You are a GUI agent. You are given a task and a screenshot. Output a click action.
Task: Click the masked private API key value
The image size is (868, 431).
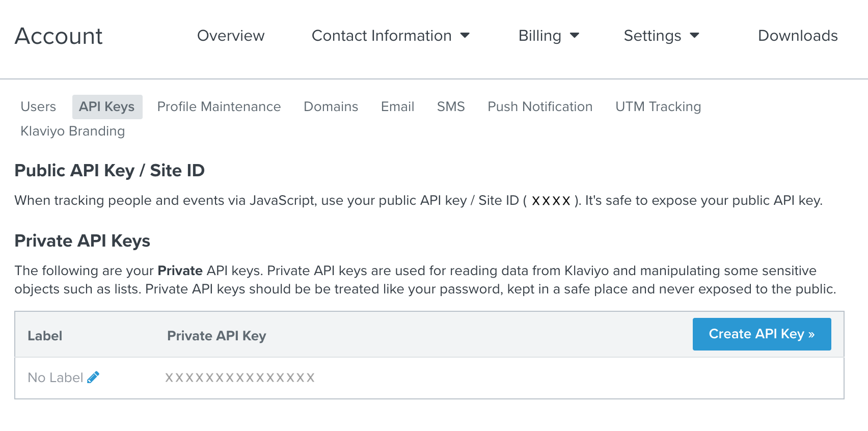pyautogui.click(x=240, y=378)
